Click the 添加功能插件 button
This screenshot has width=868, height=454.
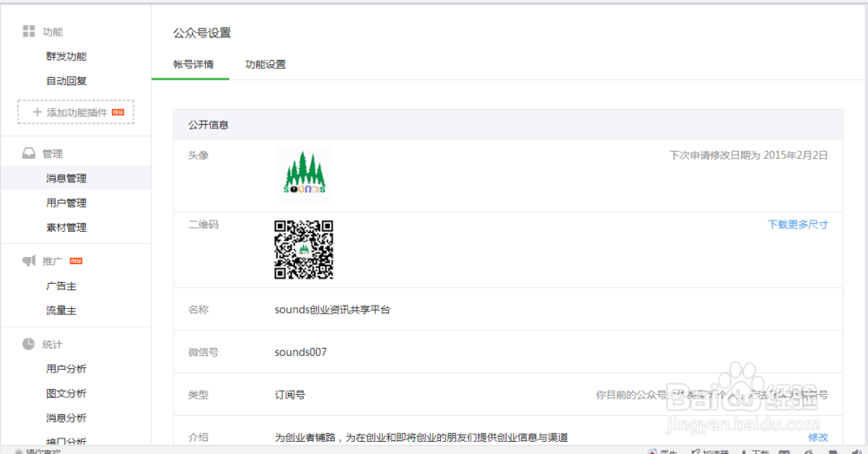pos(76,112)
